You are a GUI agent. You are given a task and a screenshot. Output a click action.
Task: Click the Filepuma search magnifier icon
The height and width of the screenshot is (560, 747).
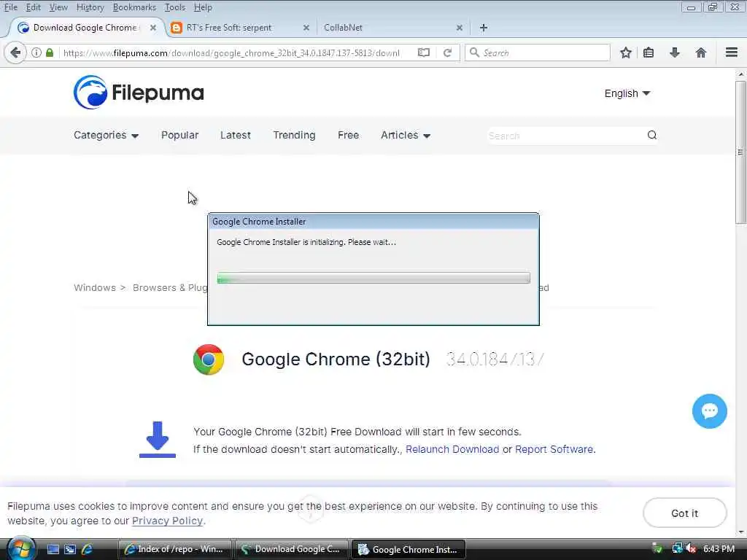click(651, 135)
